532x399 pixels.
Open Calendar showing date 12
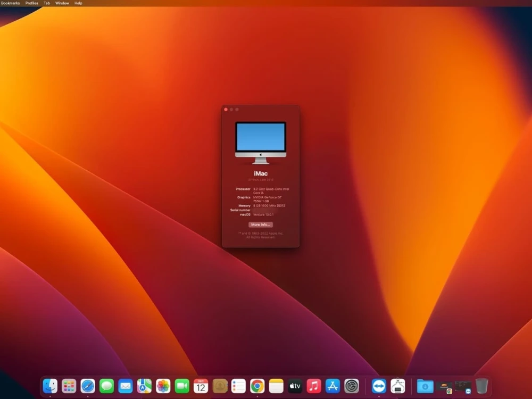coord(201,386)
